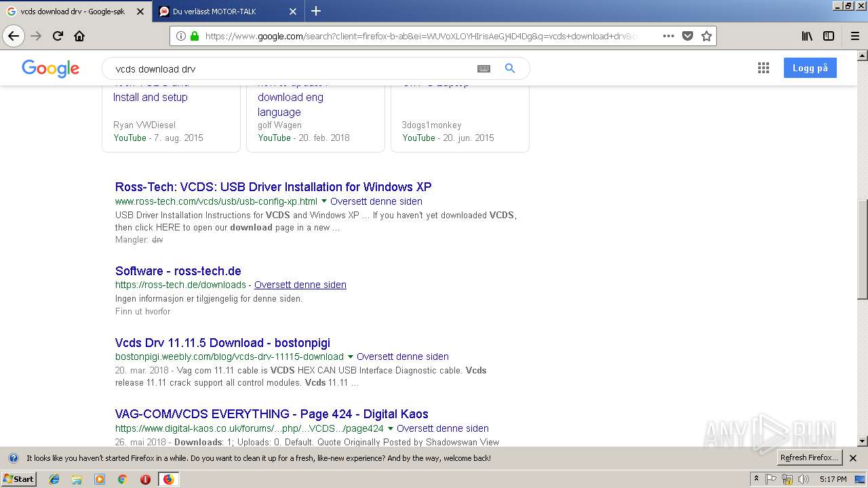Click the Logg på sign-in button

(x=810, y=68)
